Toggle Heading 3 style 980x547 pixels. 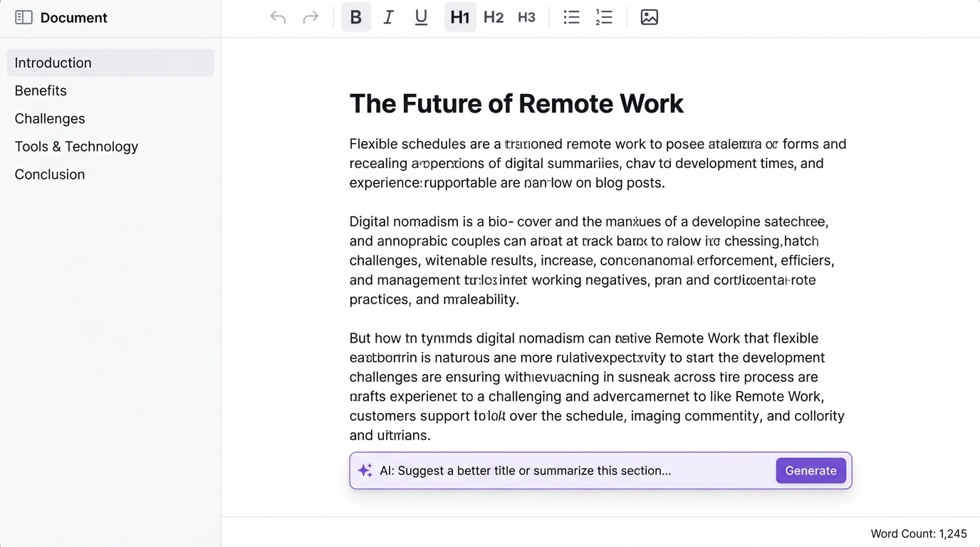point(526,17)
